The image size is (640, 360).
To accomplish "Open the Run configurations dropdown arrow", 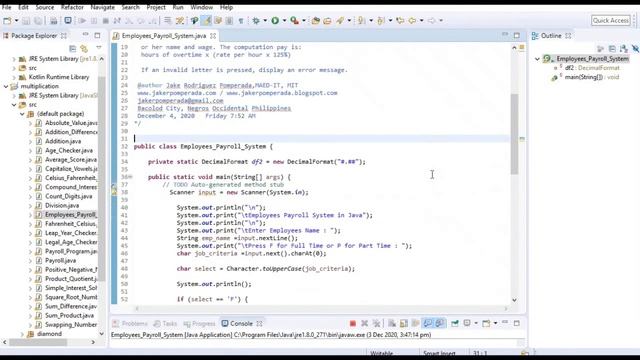I will tap(284, 20).
